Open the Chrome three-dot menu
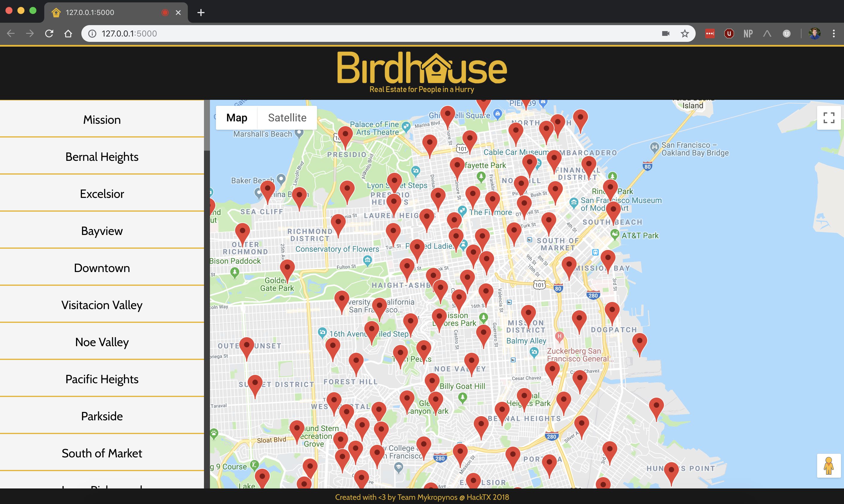The width and height of the screenshot is (844, 504). pyautogui.click(x=834, y=33)
